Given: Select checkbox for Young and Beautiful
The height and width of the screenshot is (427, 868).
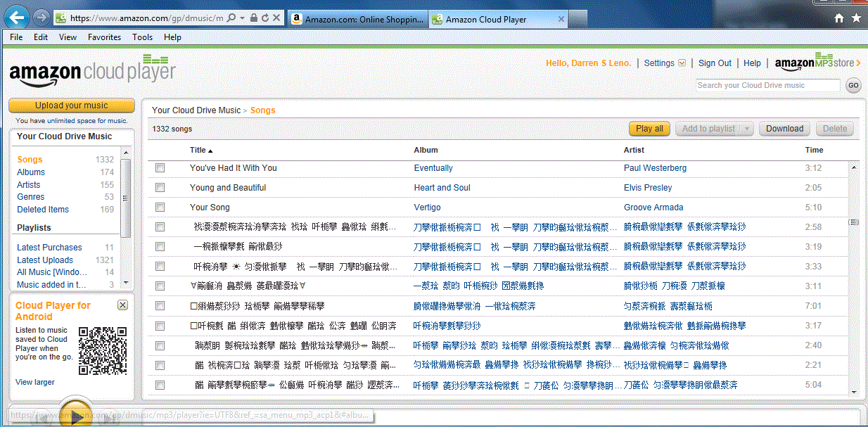Looking at the screenshot, I should tap(160, 188).
